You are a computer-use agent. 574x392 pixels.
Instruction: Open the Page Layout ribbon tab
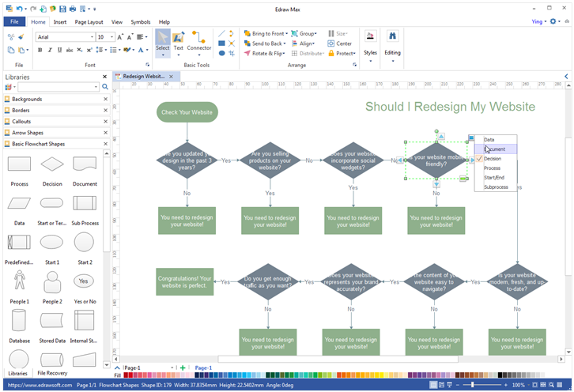89,22
